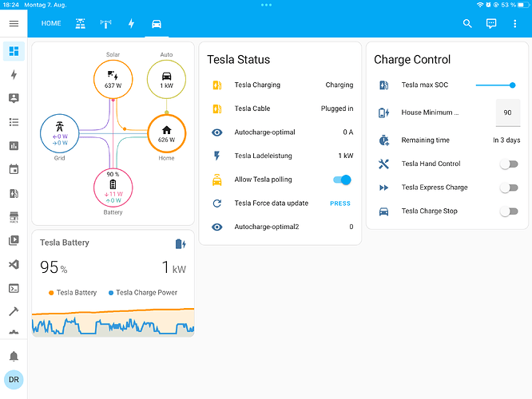532x399 pixels.
Task: Switch to HOME tab
Action: 51,23
